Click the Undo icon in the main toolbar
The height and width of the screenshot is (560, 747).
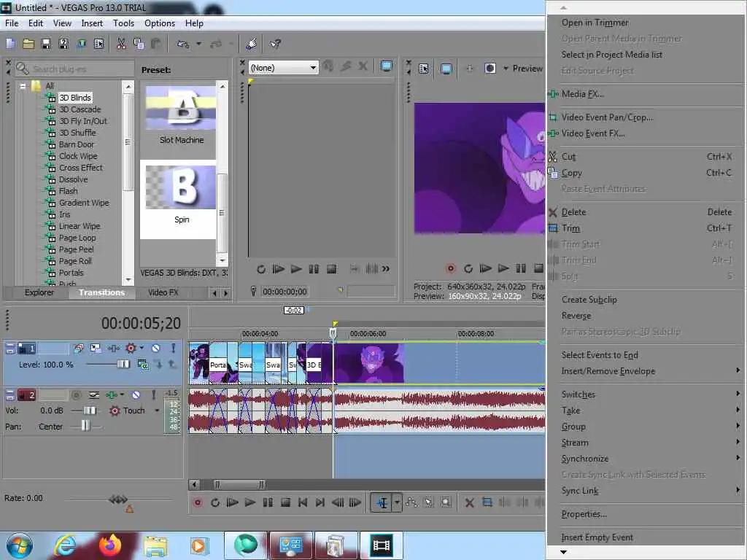(182, 44)
